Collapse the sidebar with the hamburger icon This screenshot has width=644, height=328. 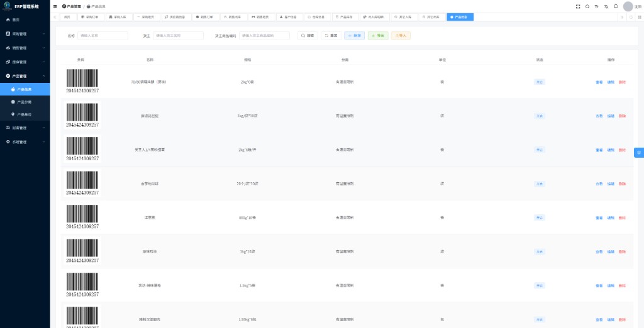click(55, 6)
